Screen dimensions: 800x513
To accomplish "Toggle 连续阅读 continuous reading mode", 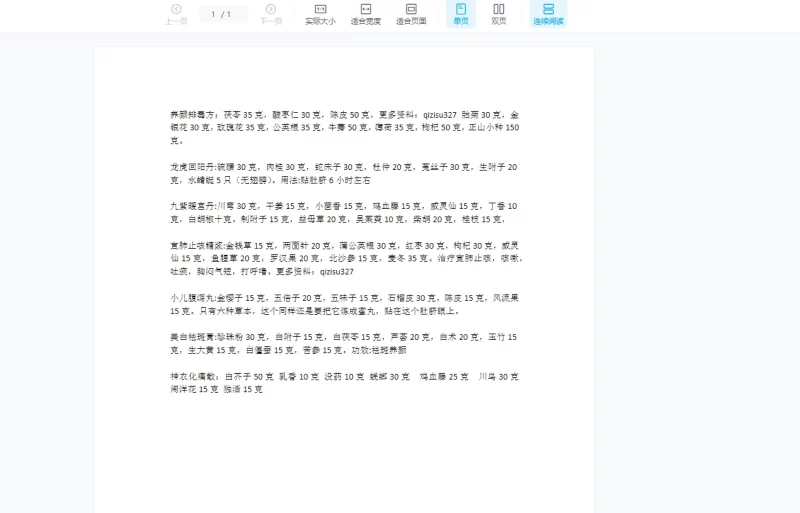I will pyautogui.click(x=548, y=9).
